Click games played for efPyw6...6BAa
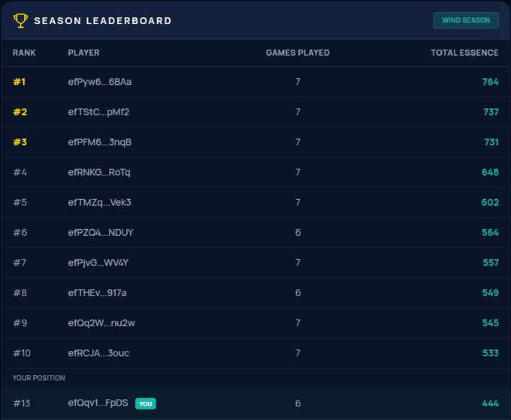The image size is (511, 420). tap(298, 82)
